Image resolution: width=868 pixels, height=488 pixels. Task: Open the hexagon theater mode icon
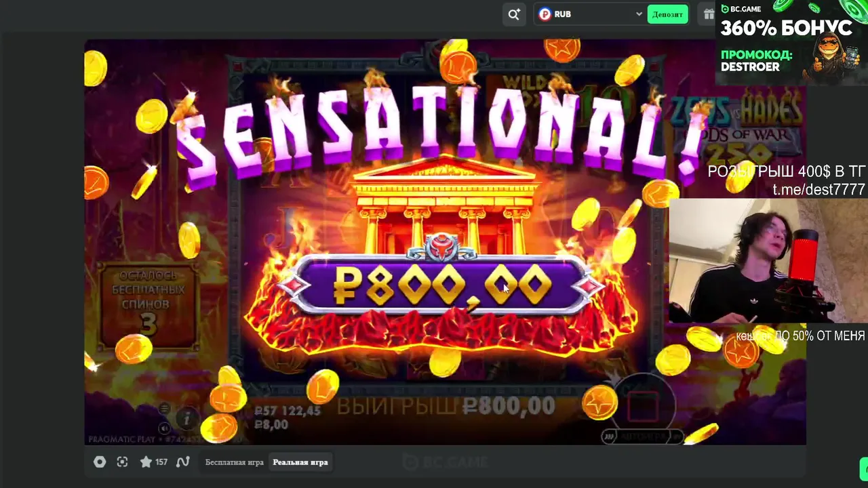100,462
